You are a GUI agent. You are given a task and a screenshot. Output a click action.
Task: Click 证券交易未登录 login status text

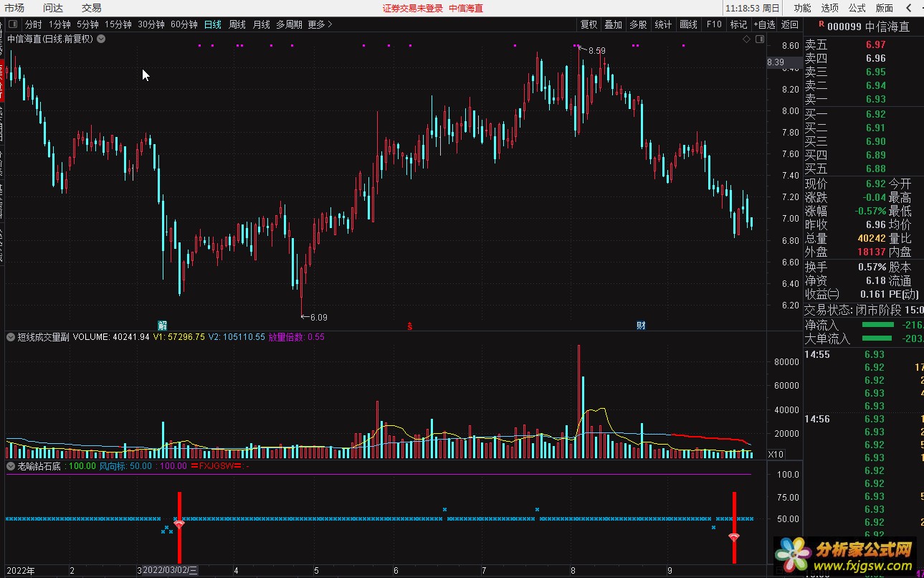[413, 8]
